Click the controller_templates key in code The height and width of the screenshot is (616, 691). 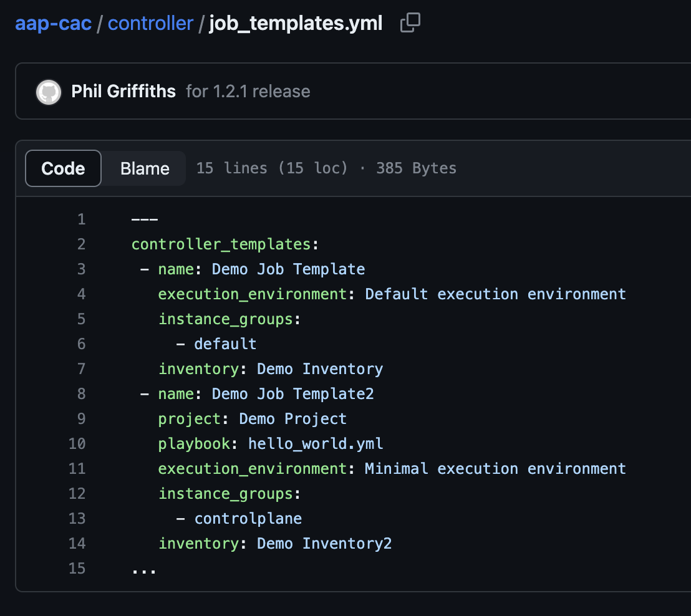tap(221, 244)
